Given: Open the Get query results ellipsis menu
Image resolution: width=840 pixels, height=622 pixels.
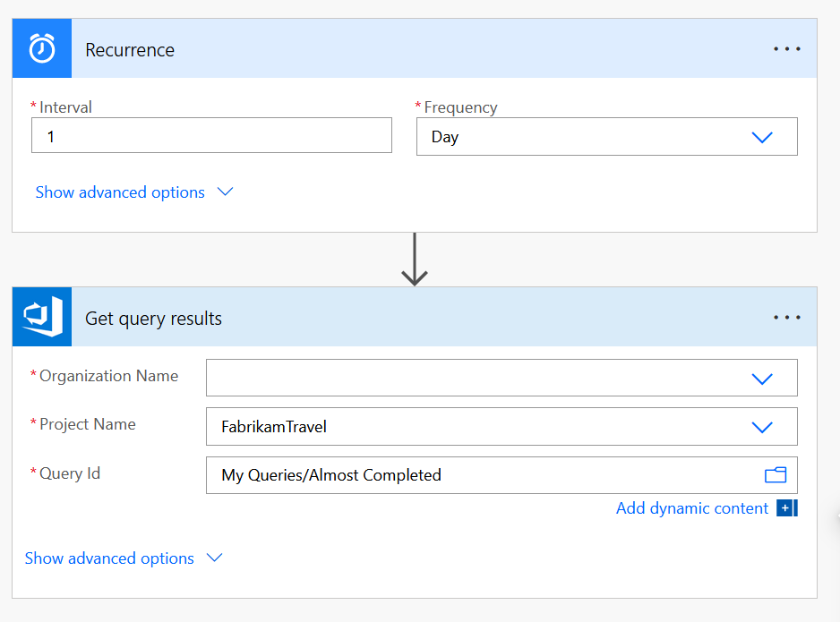Looking at the screenshot, I should (786, 318).
